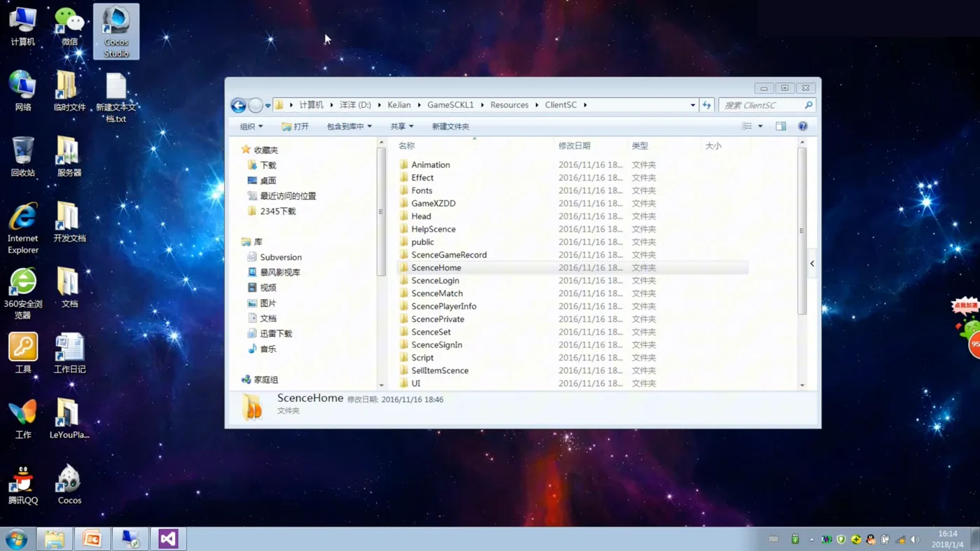Image resolution: width=980 pixels, height=551 pixels.
Task: Open Explorer help with the question mark icon
Action: click(x=803, y=127)
